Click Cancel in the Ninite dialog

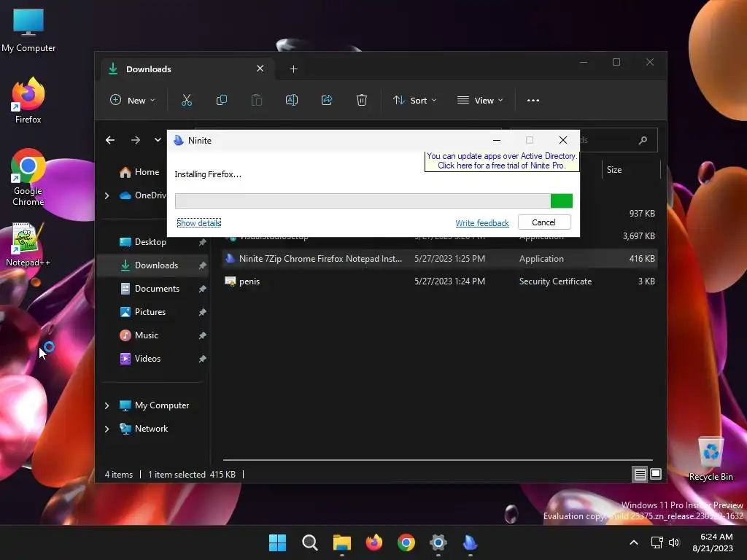click(x=544, y=222)
